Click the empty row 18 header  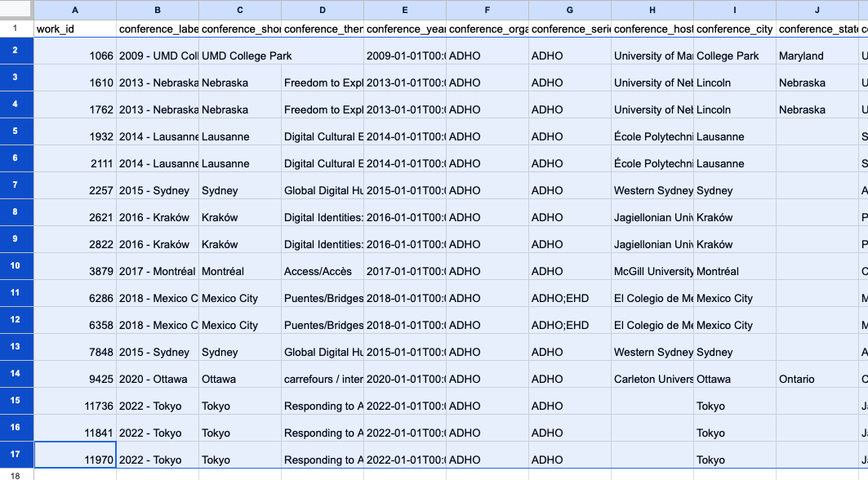(16, 474)
